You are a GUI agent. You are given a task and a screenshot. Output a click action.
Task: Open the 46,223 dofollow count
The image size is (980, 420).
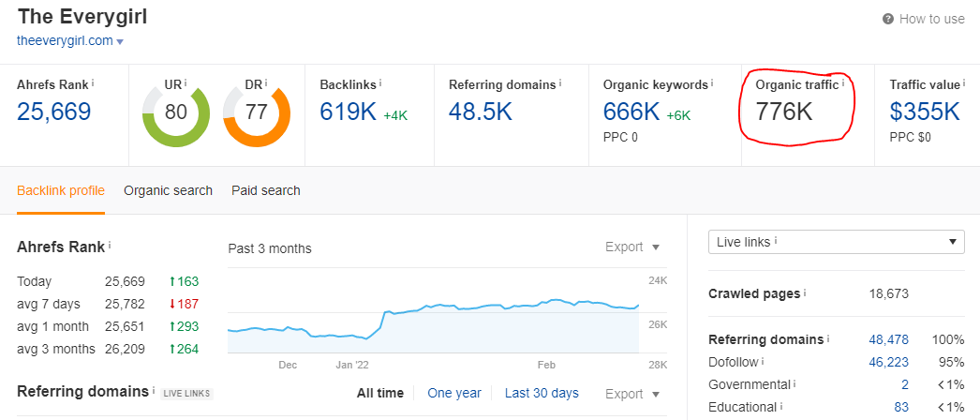[889, 363]
